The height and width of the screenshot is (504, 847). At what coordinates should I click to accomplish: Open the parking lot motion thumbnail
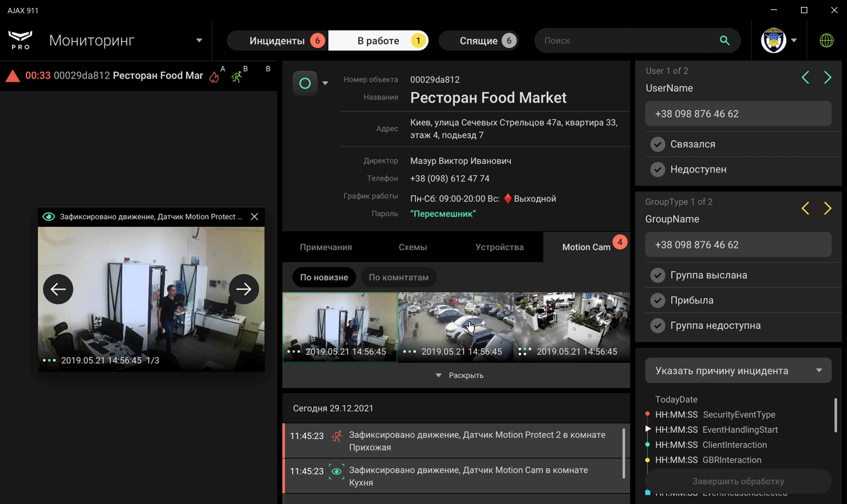point(456,327)
